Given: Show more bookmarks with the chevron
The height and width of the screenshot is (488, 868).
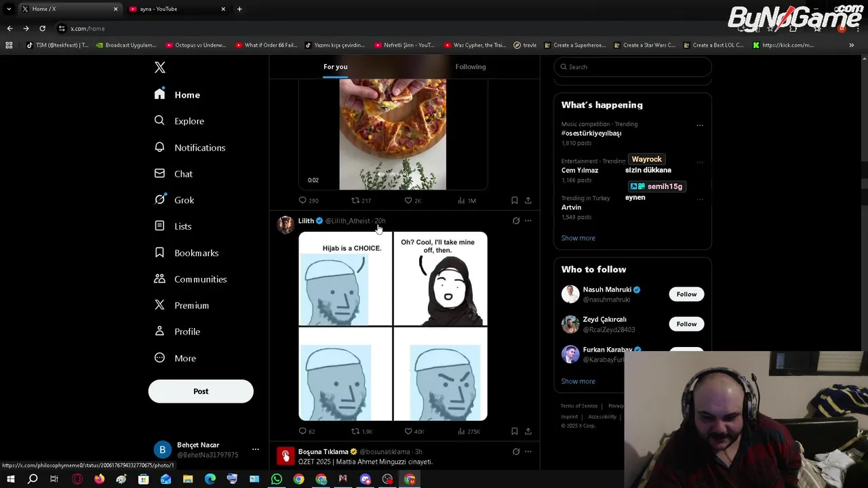Looking at the screenshot, I should [851, 45].
